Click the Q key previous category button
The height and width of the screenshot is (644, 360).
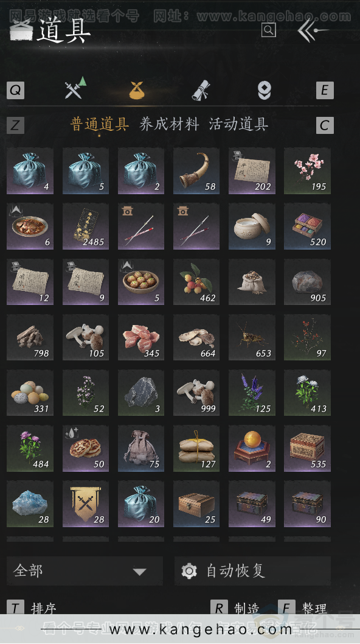[x=16, y=90]
